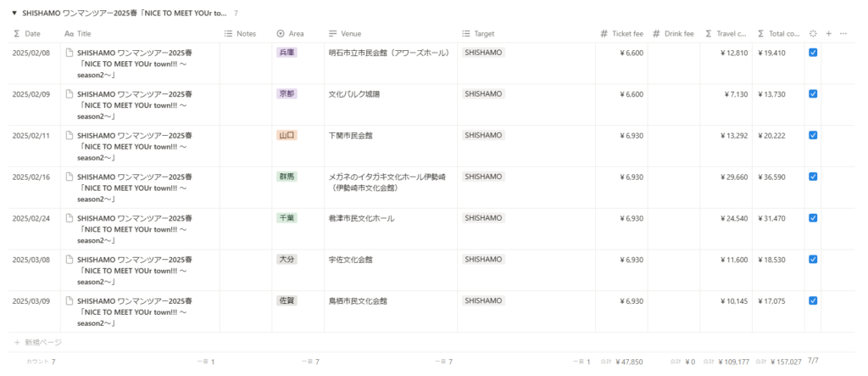The width and height of the screenshot is (868, 376).
Task: Select the 山口 area tag
Action: pos(287,135)
